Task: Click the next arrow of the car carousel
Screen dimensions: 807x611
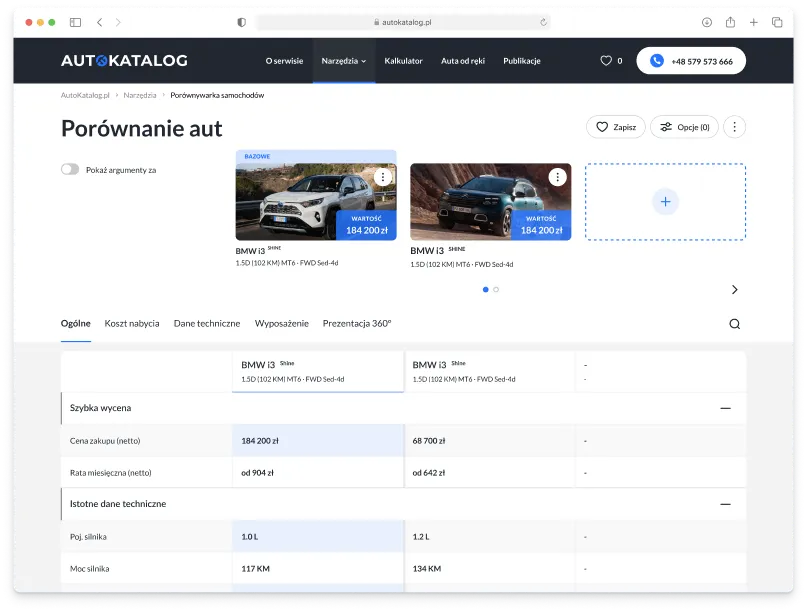Action: tap(734, 290)
